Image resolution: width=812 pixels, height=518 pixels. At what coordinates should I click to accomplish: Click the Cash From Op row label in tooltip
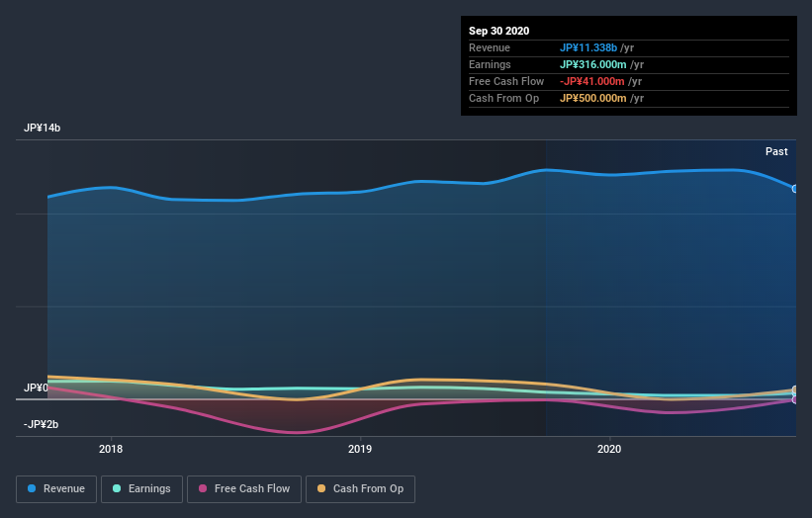(x=503, y=98)
